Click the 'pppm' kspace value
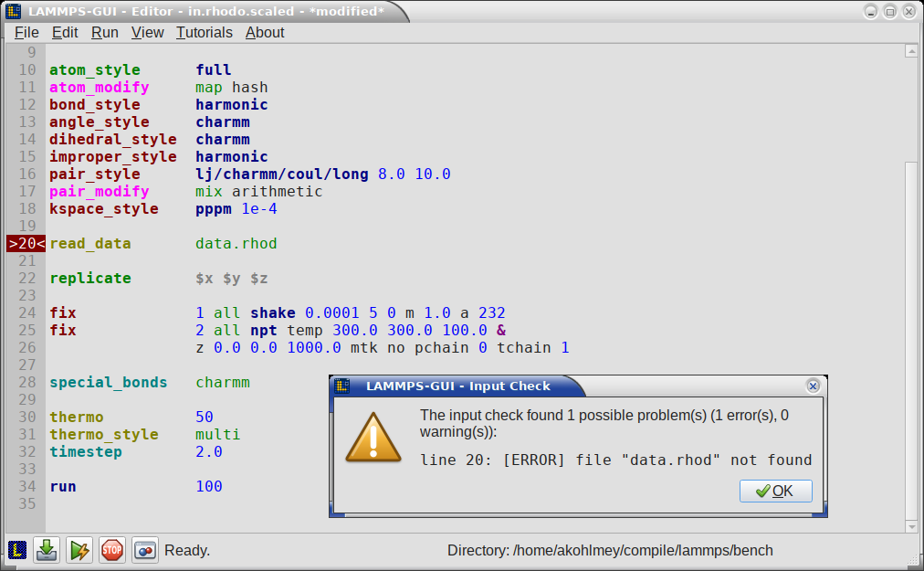 coord(214,209)
